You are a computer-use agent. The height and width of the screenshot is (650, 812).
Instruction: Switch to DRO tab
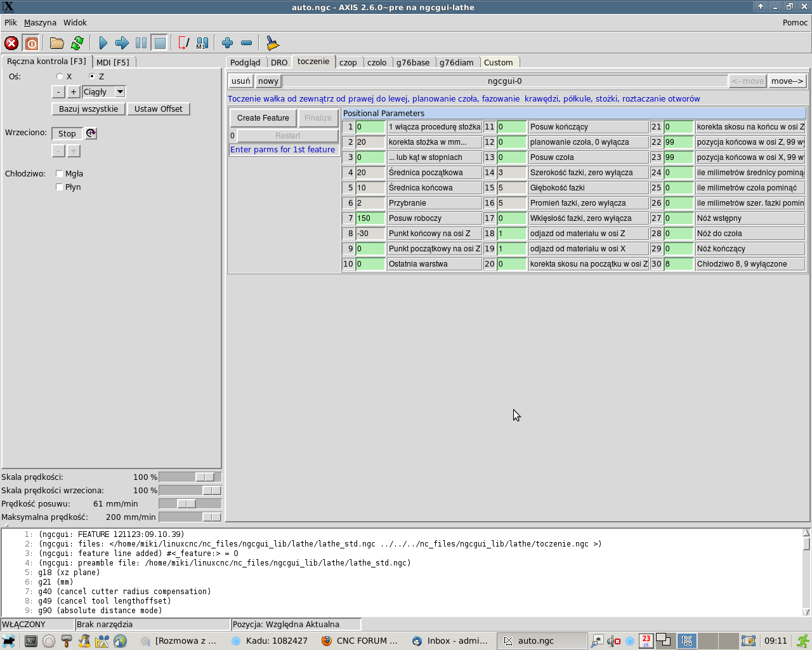coord(279,62)
